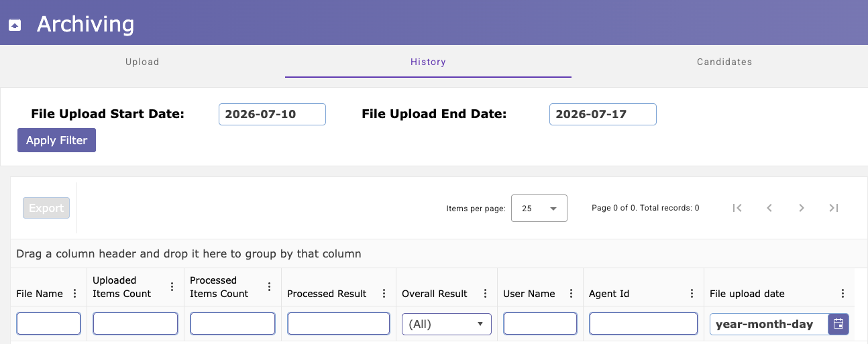The width and height of the screenshot is (868, 344).
Task: Focus the Processed Items Count filter box
Action: click(x=233, y=324)
